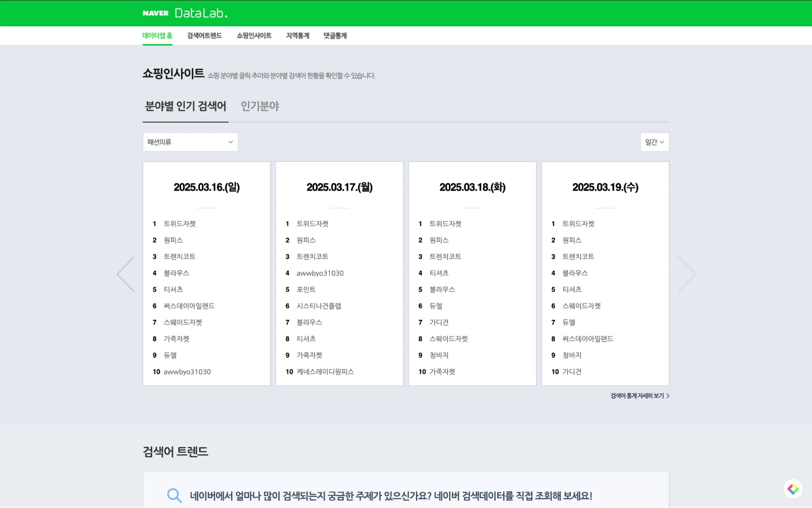
Task: Click the left arrow to see earlier dates
Action: pos(126,274)
